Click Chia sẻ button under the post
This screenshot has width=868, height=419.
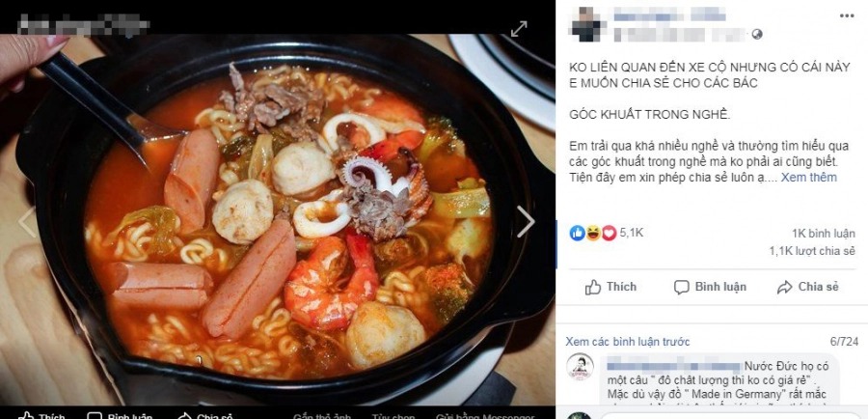tap(807, 287)
